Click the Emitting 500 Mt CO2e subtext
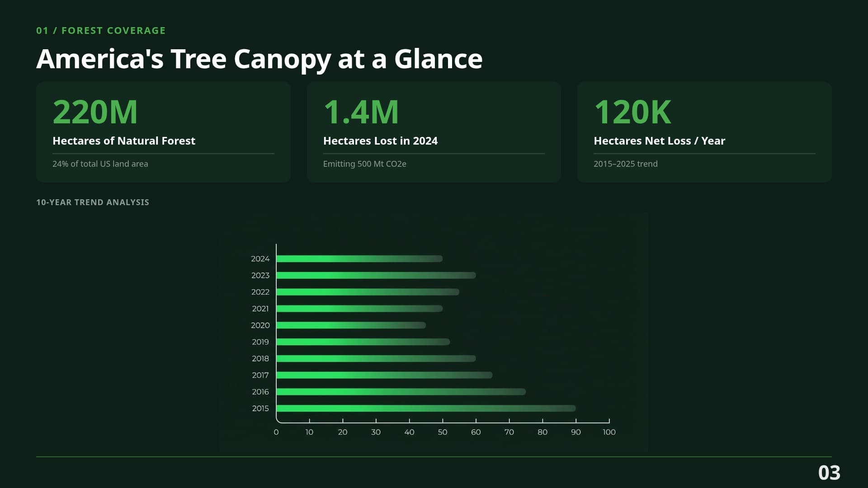 click(x=364, y=164)
